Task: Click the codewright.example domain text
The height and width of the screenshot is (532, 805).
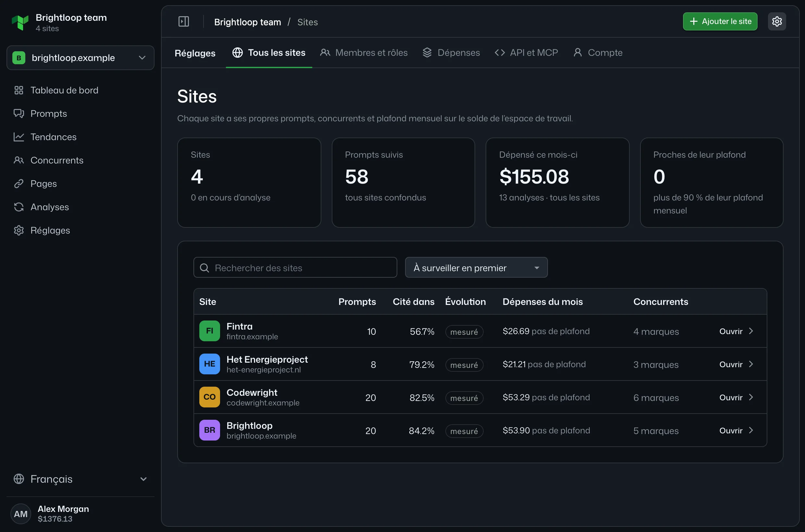Action: pos(263,403)
